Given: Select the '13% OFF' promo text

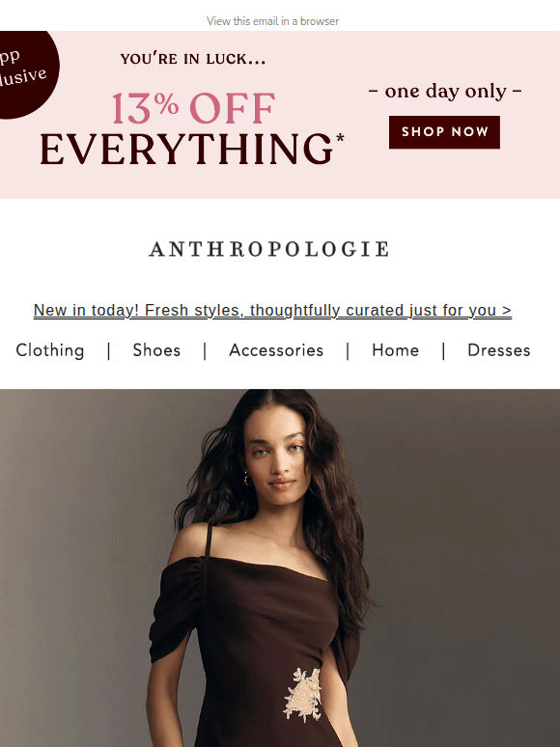Looking at the screenshot, I should 193,109.
